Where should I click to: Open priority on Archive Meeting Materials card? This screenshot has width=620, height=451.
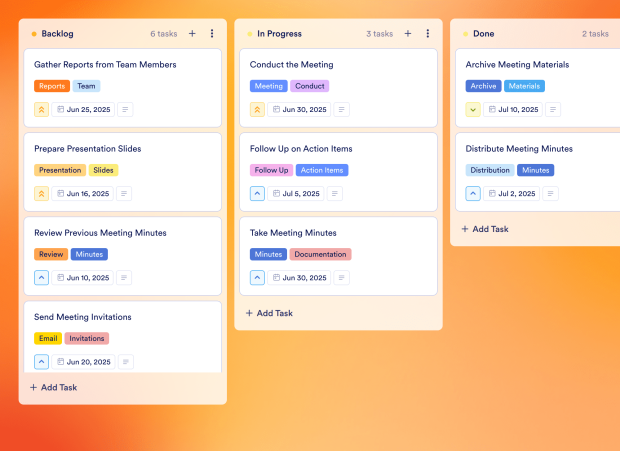[473, 109]
